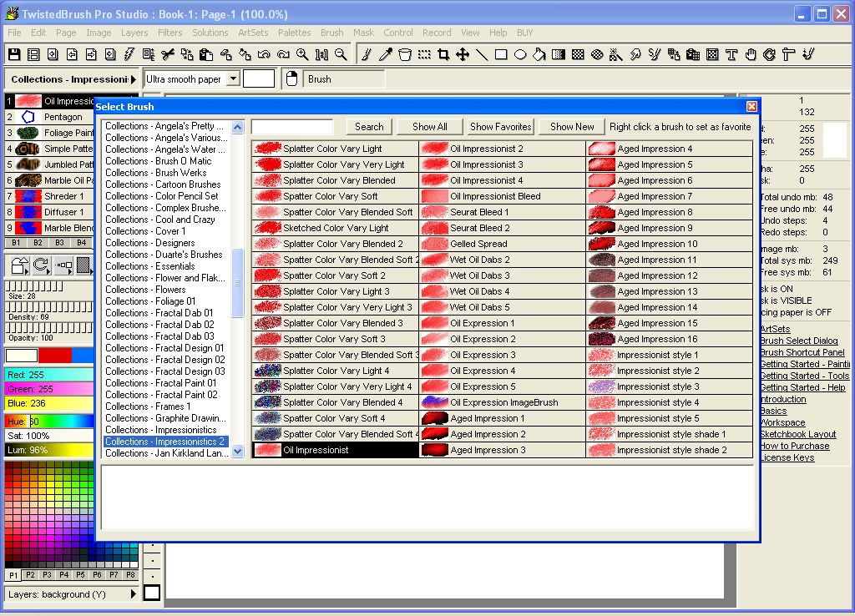
Task: Switch to the P3 palette tab
Action: click(47, 574)
